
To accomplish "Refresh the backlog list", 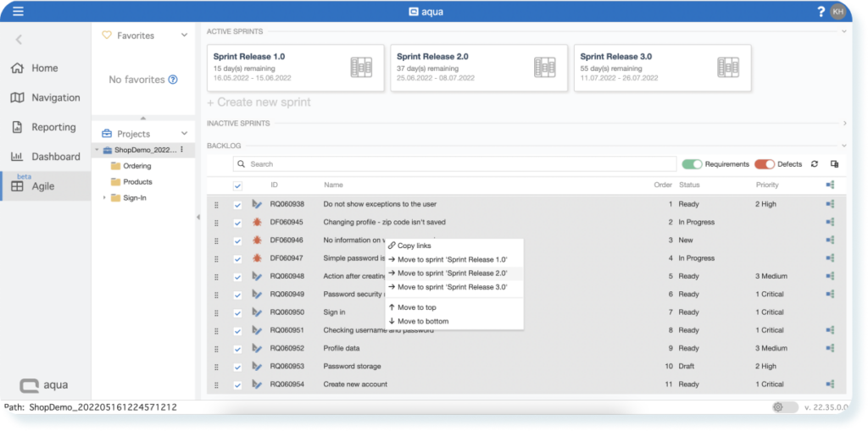I will pos(815,164).
